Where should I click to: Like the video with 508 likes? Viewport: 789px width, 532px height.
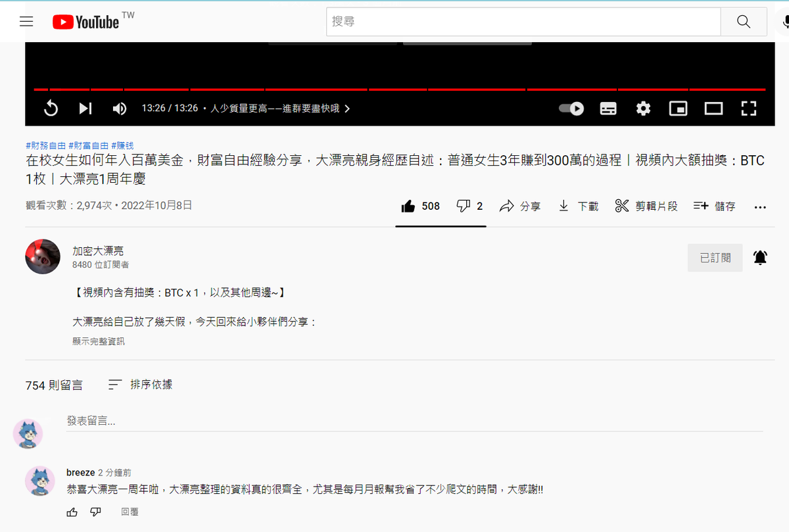coord(421,206)
